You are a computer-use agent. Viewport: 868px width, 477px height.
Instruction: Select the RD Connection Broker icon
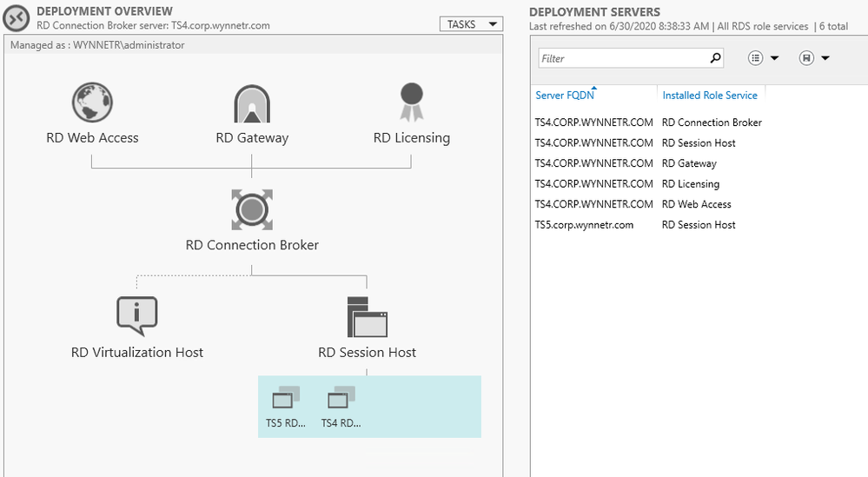tap(252, 209)
